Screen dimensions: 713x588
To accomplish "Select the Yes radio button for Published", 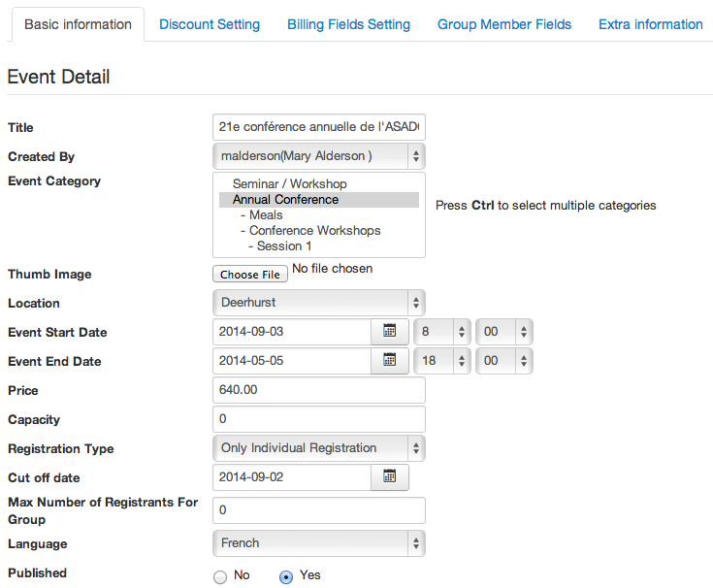I will (286, 576).
